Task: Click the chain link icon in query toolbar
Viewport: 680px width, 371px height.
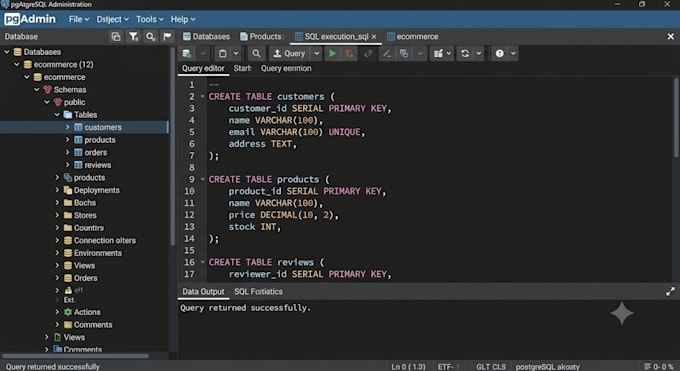Action: click(x=368, y=53)
